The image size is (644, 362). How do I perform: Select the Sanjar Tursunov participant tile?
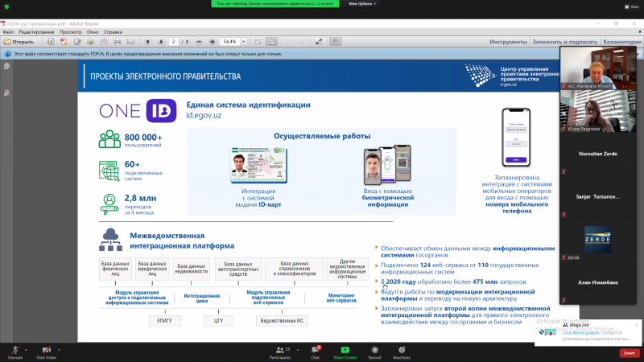click(x=598, y=197)
